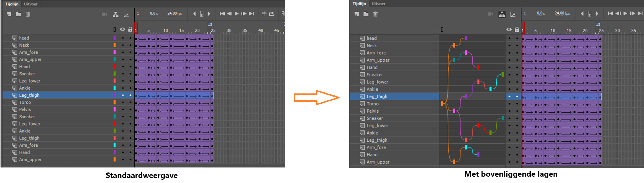Click eye header icon in left timeline
Image resolution: width=644 pixels, height=183 pixels.
(x=122, y=29)
